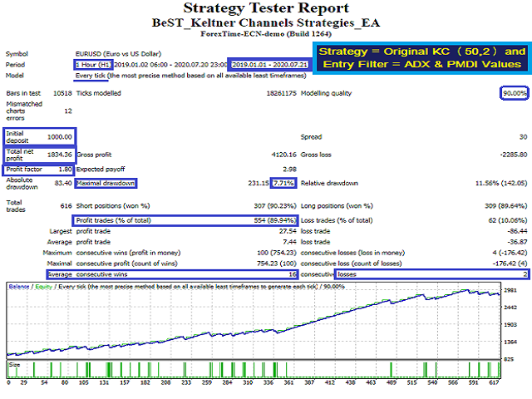Click the Maximum consecutive wins value '100 (754.23)'
Screen dimensions: 532x399
coord(277,253)
